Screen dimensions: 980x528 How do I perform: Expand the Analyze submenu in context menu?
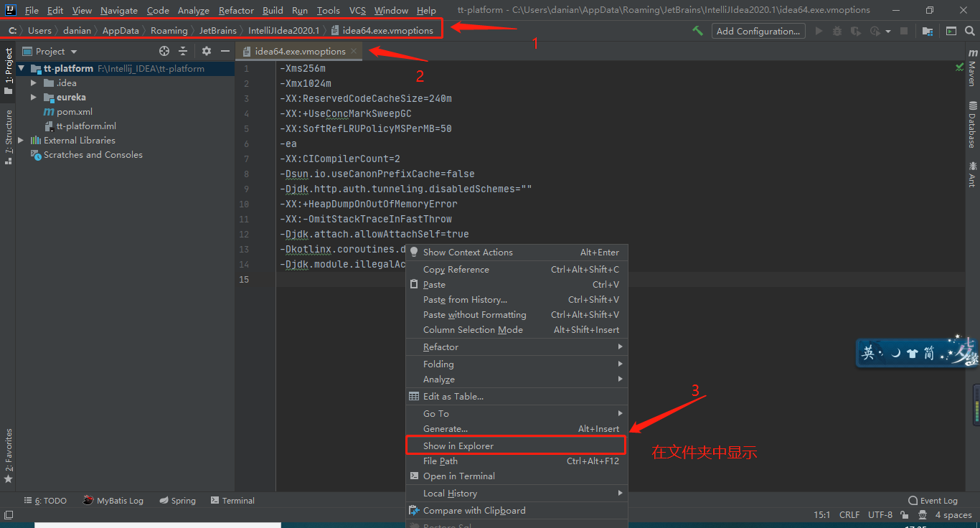517,379
